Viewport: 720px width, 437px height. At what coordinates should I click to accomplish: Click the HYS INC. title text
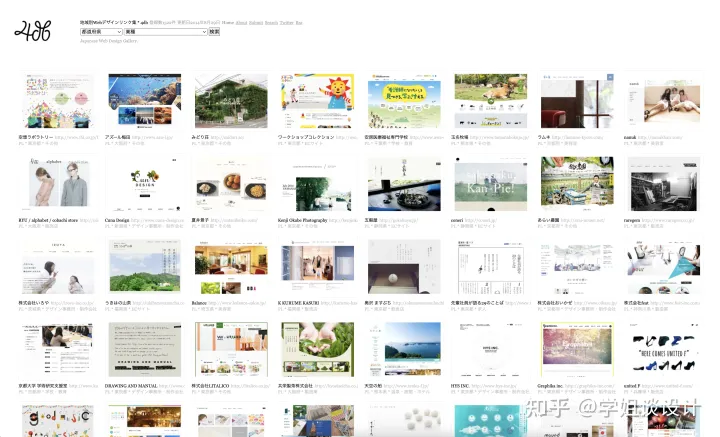point(460,386)
